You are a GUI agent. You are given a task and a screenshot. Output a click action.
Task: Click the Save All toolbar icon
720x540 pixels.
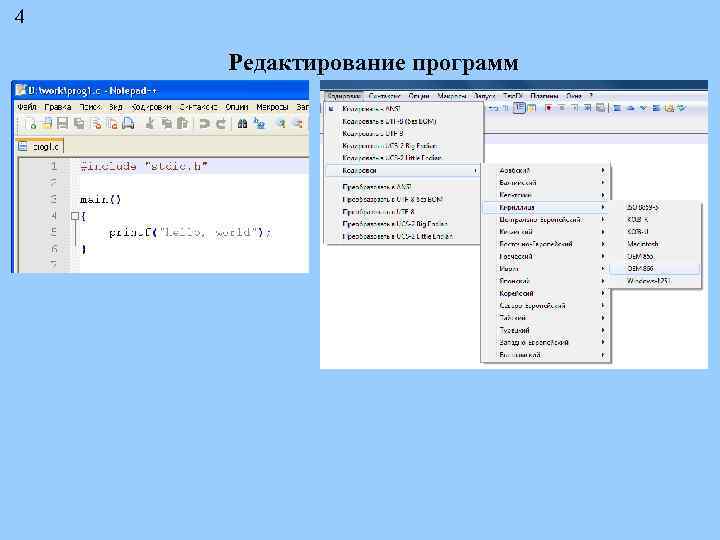click(x=79, y=123)
